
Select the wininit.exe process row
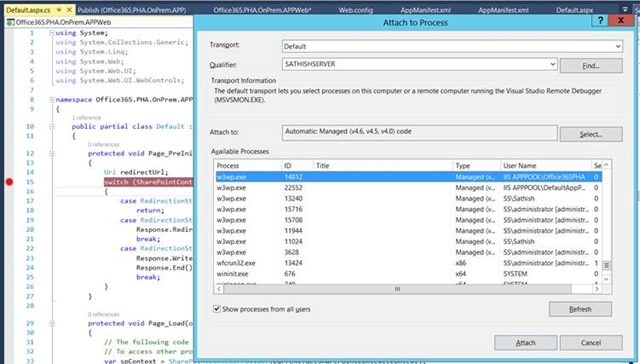coord(408,273)
